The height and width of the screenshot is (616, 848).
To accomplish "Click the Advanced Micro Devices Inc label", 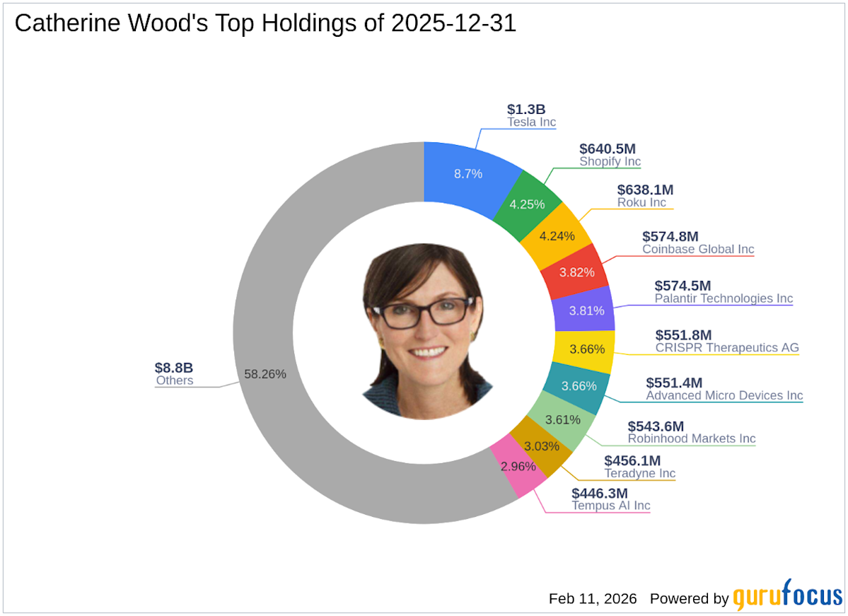I will click(x=724, y=395).
